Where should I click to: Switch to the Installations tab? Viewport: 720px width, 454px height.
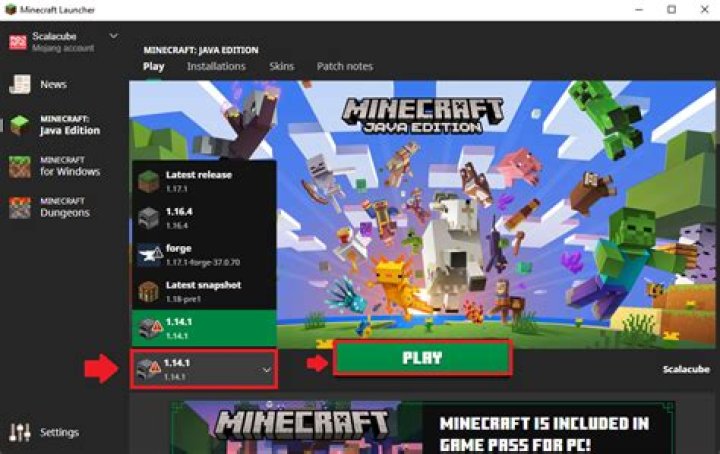[x=216, y=67]
